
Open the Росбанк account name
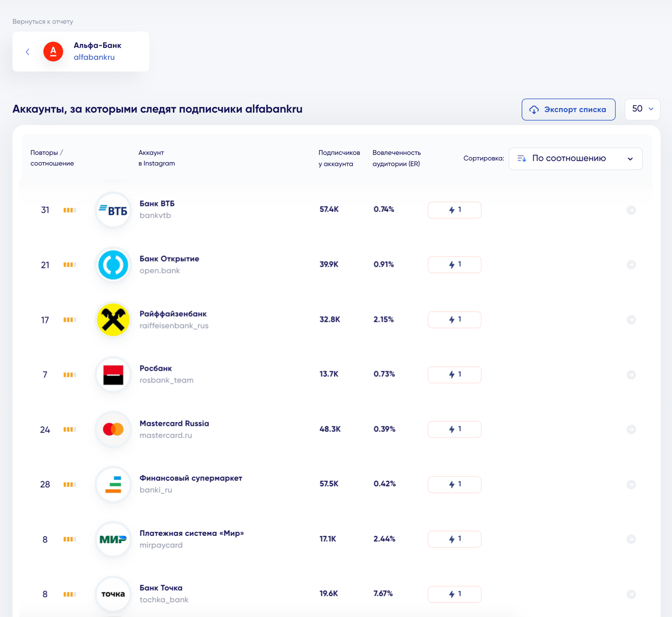pyautogui.click(x=156, y=369)
